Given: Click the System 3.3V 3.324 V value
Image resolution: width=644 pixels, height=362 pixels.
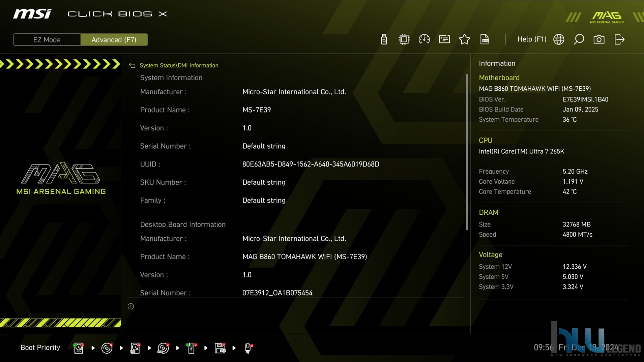Looking at the screenshot, I should tap(573, 287).
